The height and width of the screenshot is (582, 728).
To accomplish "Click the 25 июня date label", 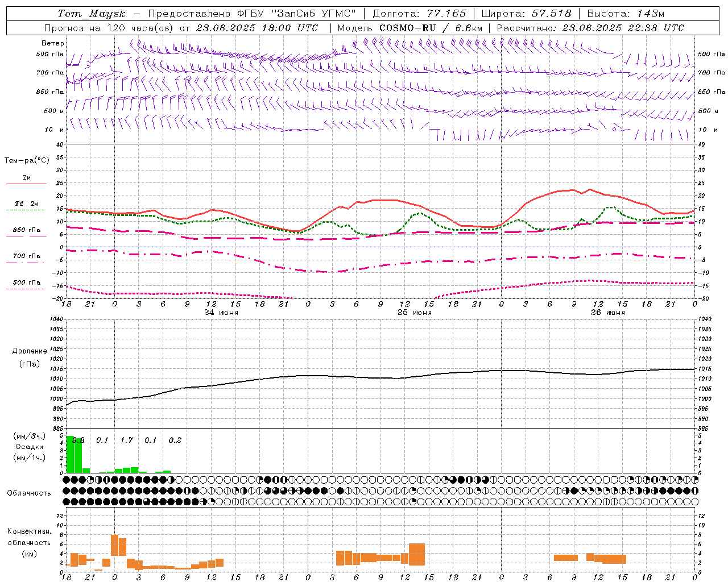I will tap(414, 313).
